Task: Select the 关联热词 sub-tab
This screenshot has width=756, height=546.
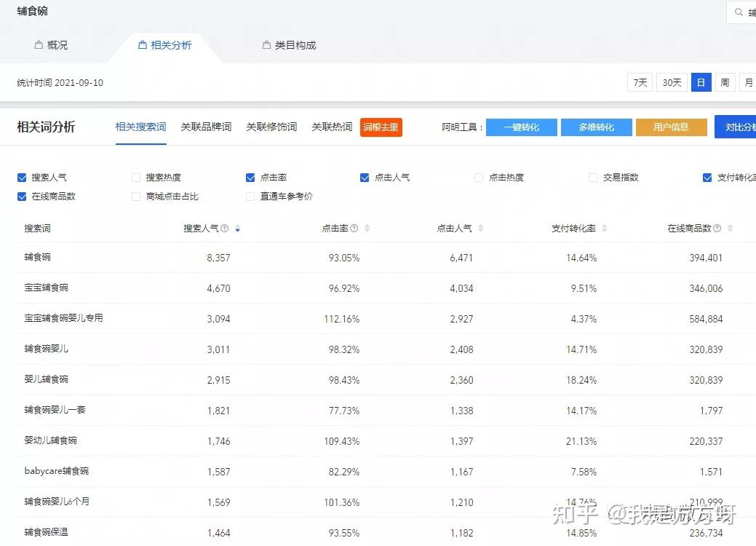Action: coord(332,127)
